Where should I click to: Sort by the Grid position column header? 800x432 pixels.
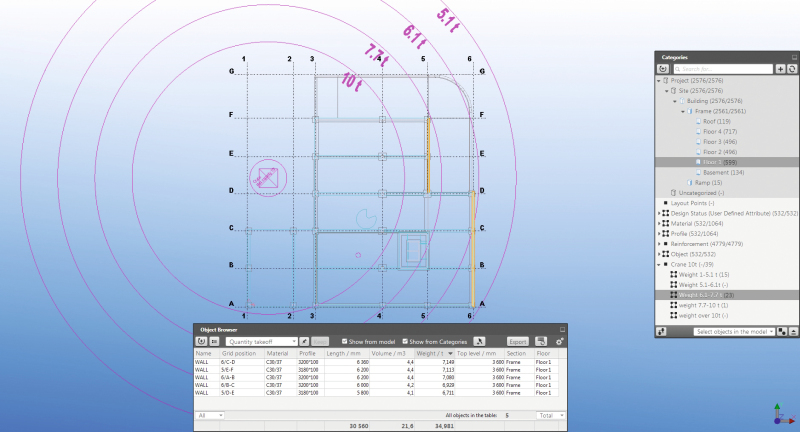[241, 353]
